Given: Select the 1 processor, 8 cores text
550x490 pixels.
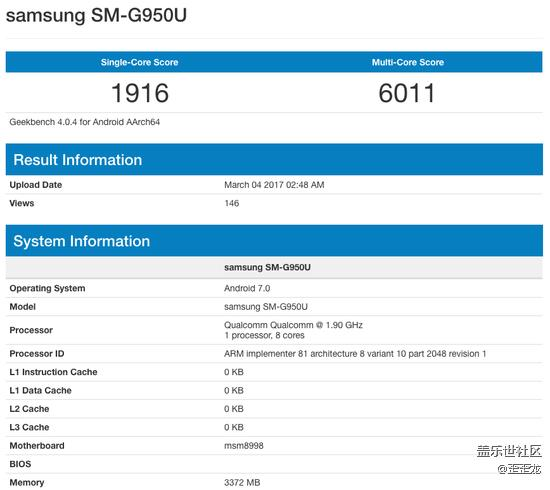Looking at the screenshot, I should [264, 336].
